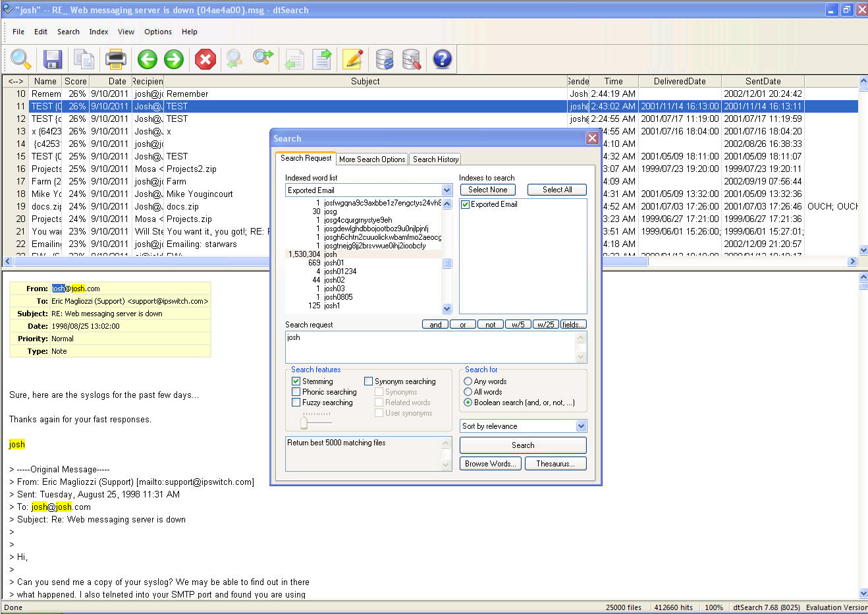Viewport: 868px width, 614px height.
Task: Click the floppy disk Save icon
Action: [52, 59]
